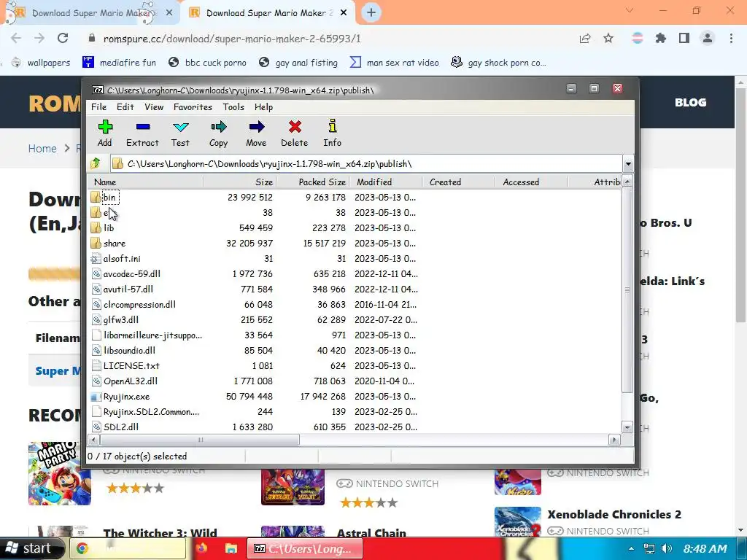Reload the Chrome page

click(x=63, y=38)
